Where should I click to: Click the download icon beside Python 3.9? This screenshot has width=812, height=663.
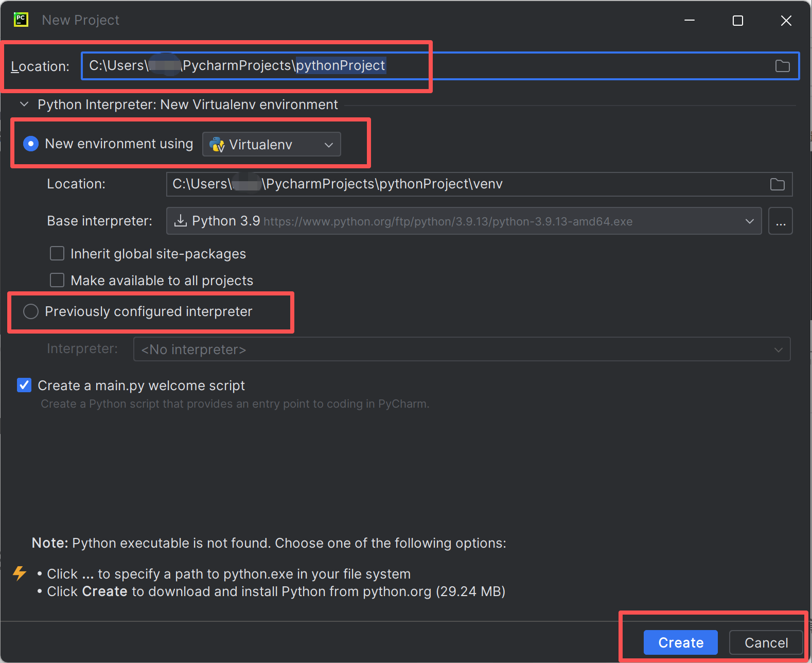point(181,221)
